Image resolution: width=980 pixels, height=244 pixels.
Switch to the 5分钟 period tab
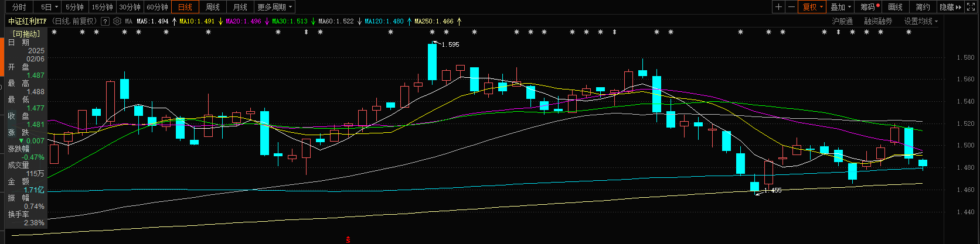point(74,7)
